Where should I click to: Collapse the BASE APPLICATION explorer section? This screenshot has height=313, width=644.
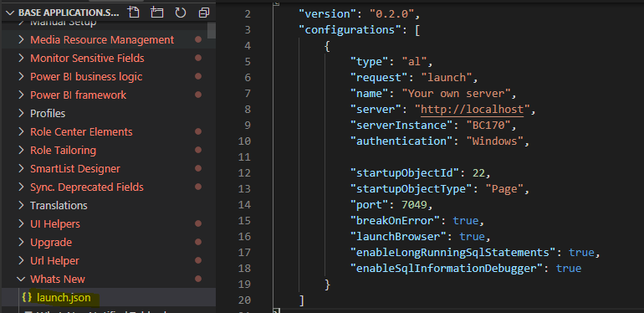(x=10, y=13)
